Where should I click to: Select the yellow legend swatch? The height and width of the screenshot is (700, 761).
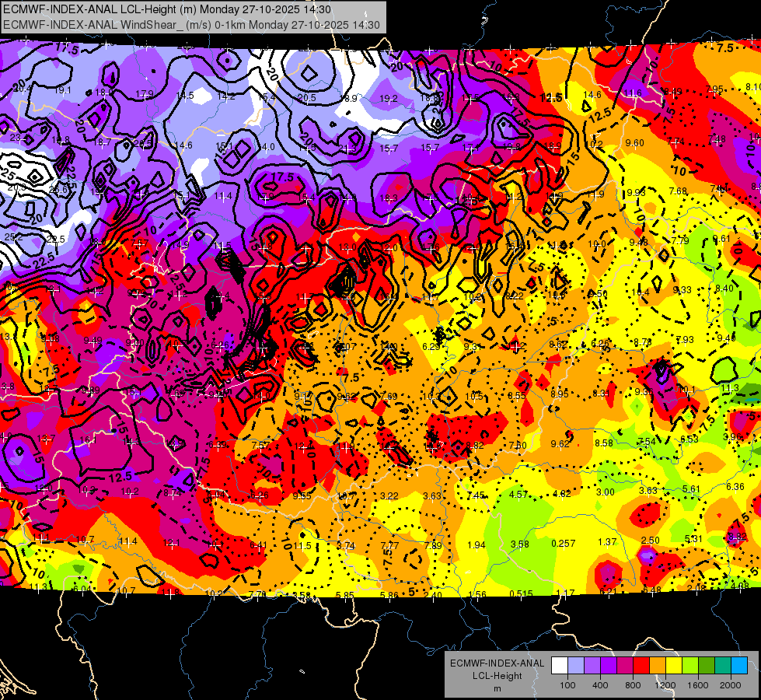click(x=674, y=666)
